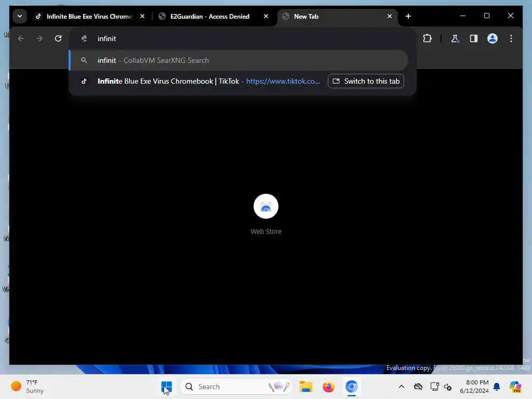Open Chromium icon on taskbar
This screenshot has height=399, width=532.
pos(352,387)
